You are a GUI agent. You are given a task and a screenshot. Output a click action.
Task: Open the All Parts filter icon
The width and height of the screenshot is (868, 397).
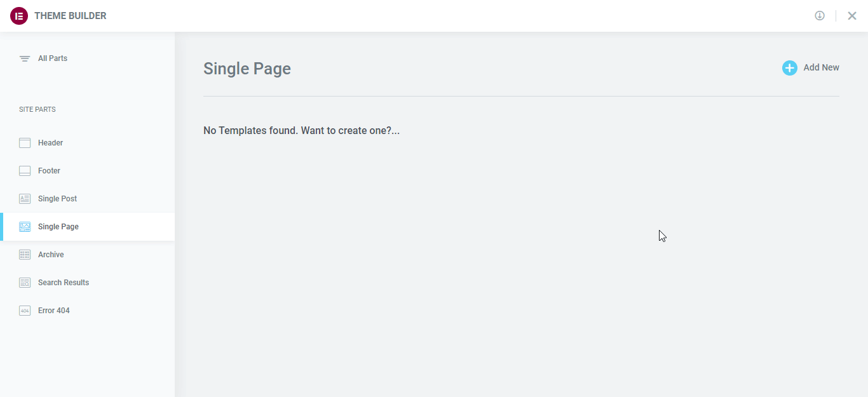24,58
